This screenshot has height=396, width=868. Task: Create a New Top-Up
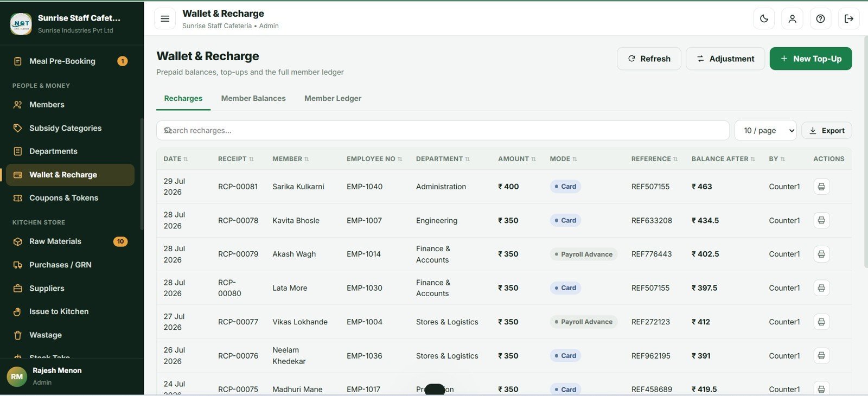(x=810, y=59)
